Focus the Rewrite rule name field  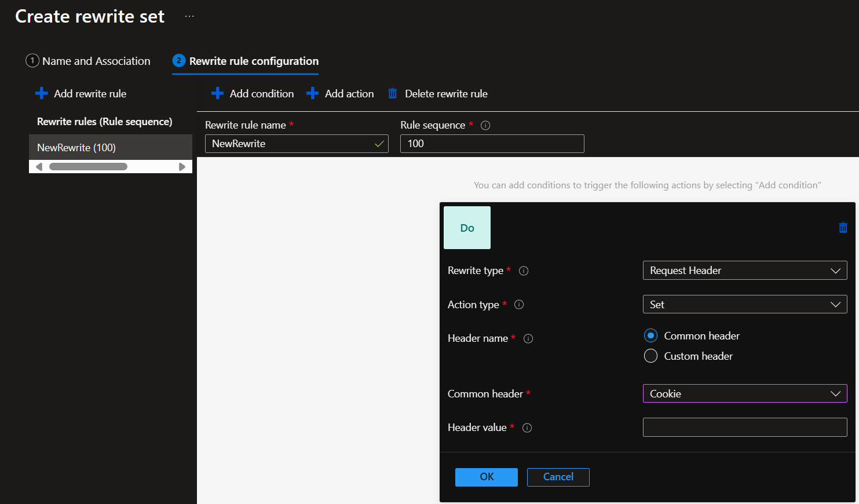pos(297,144)
